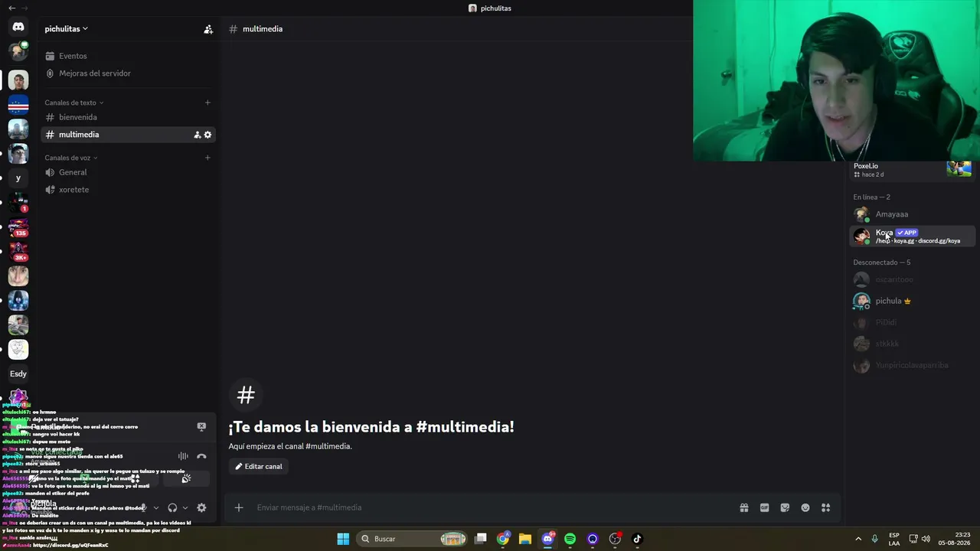Open the soundboard in voice panel
The width and height of the screenshot is (980, 551).
(x=186, y=479)
